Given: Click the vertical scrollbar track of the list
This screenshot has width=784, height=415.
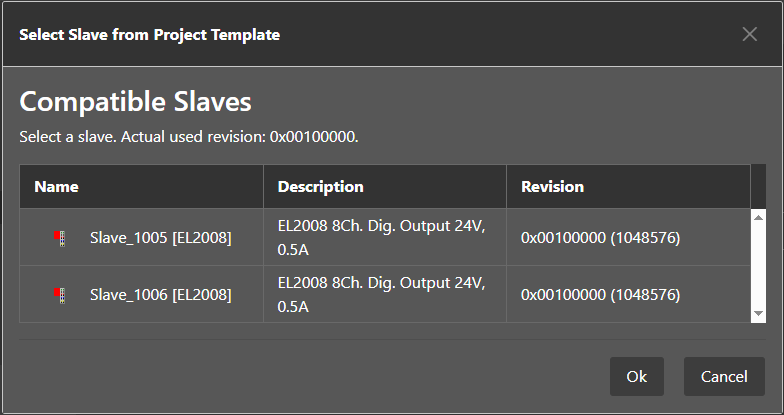Looking at the screenshot, I should pyautogui.click(x=758, y=265).
